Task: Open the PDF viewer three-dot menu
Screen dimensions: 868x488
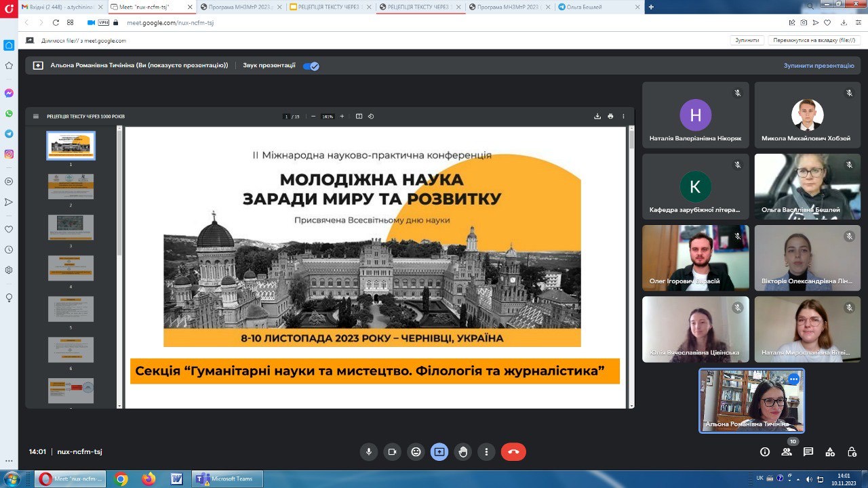Action: coord(623,116)
